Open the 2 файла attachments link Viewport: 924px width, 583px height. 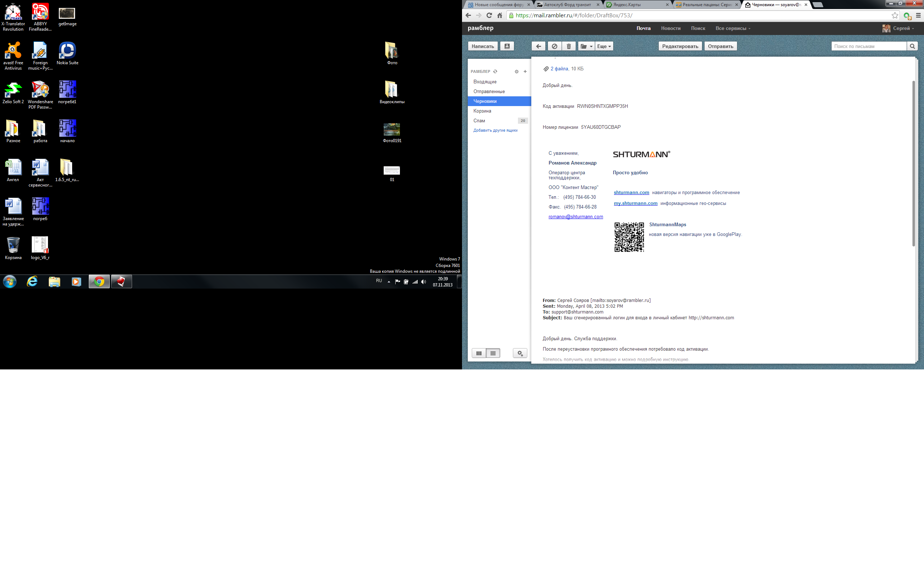pyautogui.click(x=559, y=69)
